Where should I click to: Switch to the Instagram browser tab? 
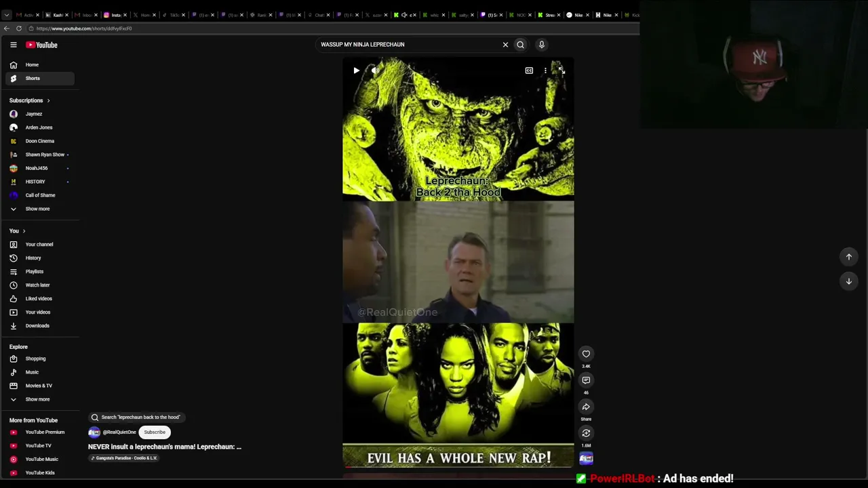tap(113, 15)
